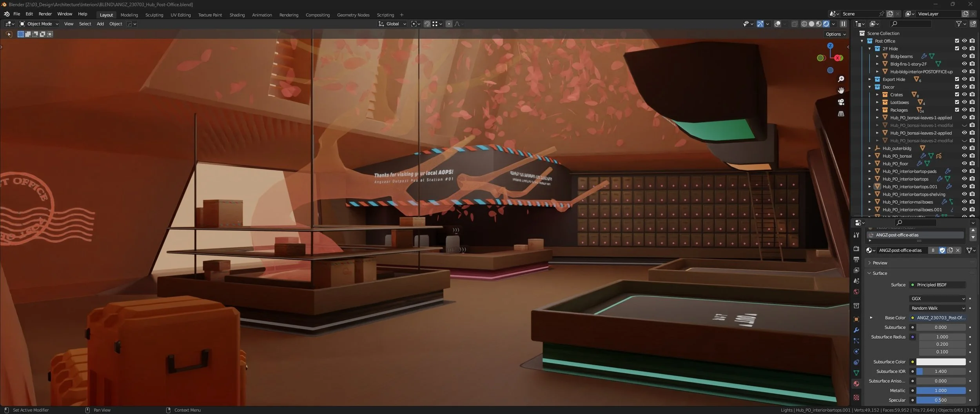Toggle camera view gizmo

click(841, 102)
